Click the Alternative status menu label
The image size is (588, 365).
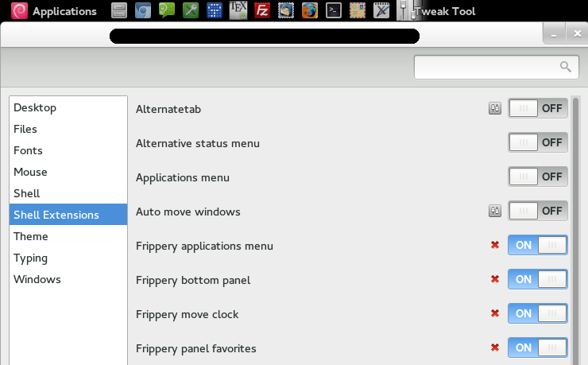pos(198,143)
